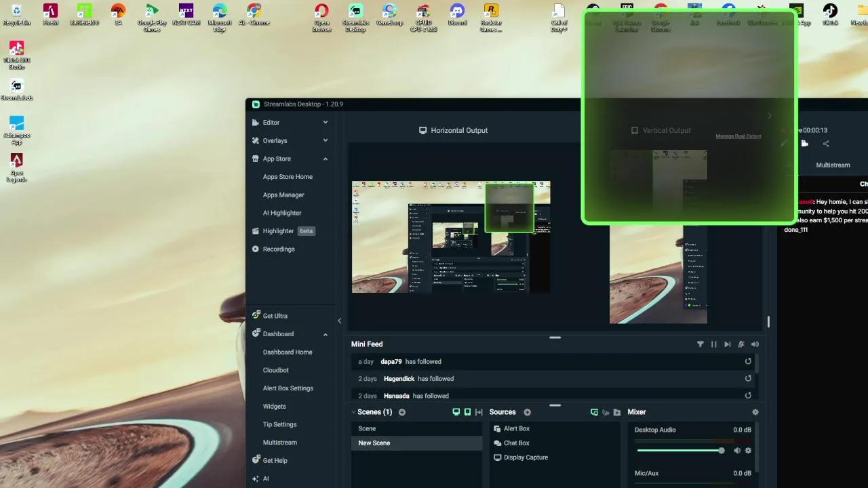
Task: Open Apps Manager
Action: click(283, 195)
